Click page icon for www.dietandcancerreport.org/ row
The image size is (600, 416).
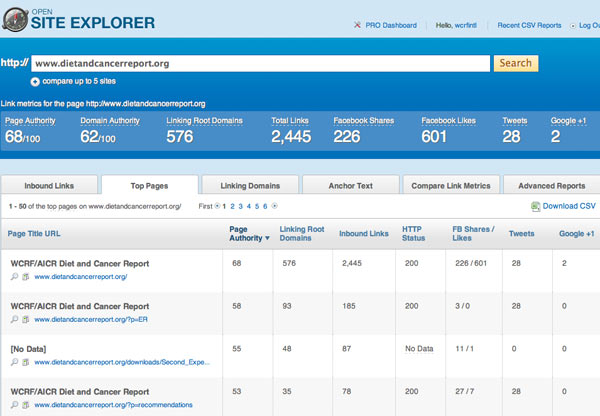click(x=26, y=276)
